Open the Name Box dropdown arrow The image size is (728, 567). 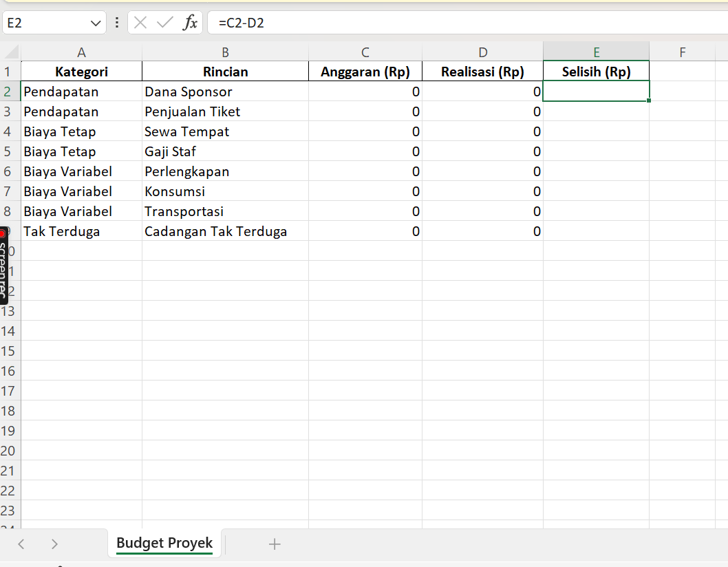point(94,22)
